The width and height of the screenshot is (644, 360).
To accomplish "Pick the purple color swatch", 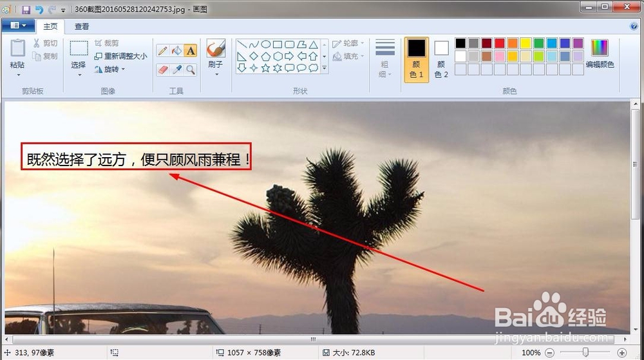I will [x=578, y=43].
